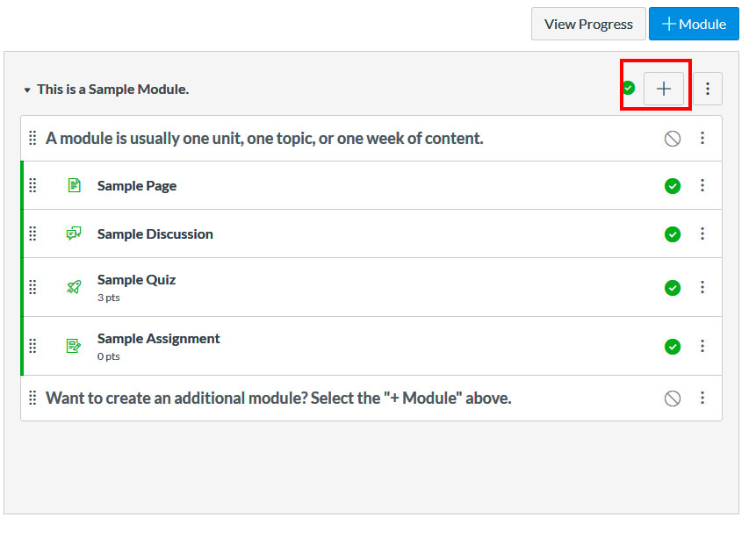Click the drag handle next to Sample Quiz
Screen dimensions: 756x546
click(x=32, y=287)
